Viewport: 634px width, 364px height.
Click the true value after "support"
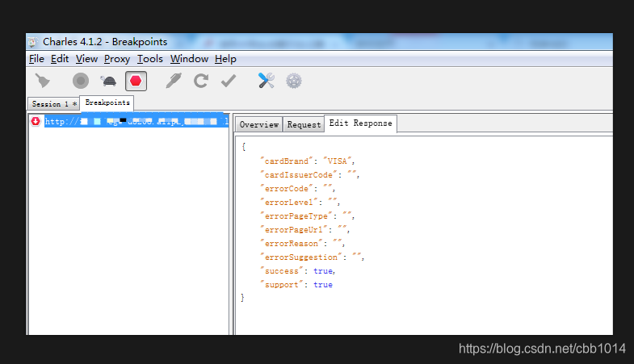(x=323, y=285)
